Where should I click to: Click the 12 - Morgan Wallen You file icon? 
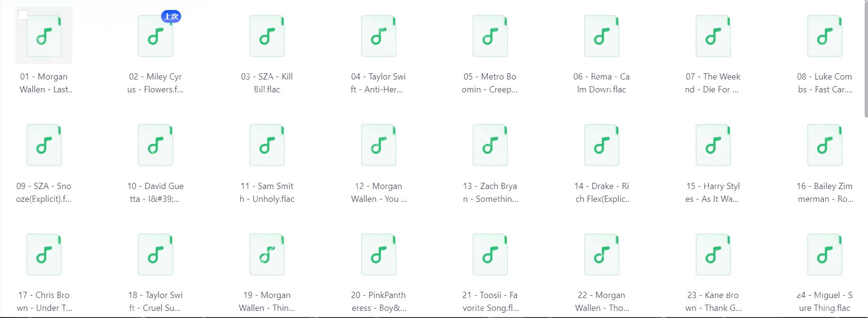tap(378, 145)
